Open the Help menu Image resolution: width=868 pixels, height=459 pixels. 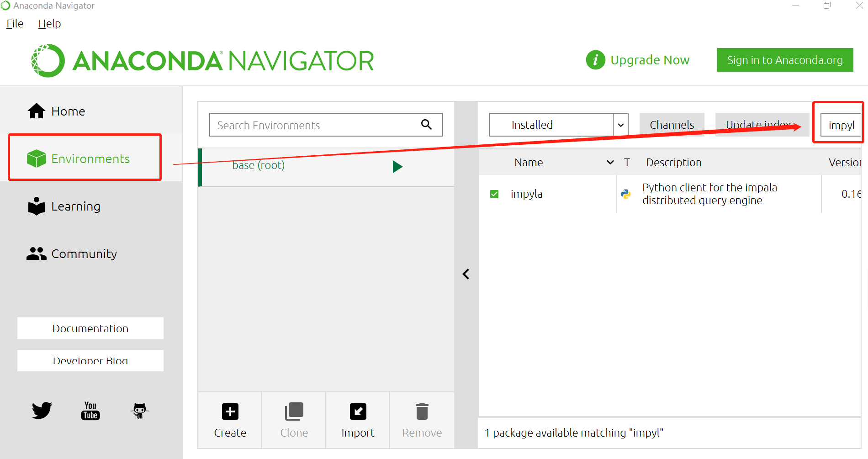click(x=49, y=24)
